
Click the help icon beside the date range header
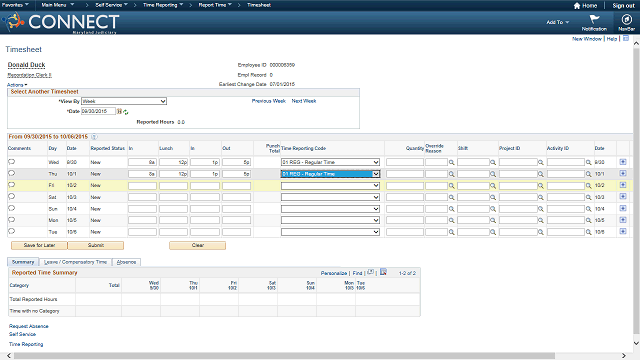click(94, 137)
